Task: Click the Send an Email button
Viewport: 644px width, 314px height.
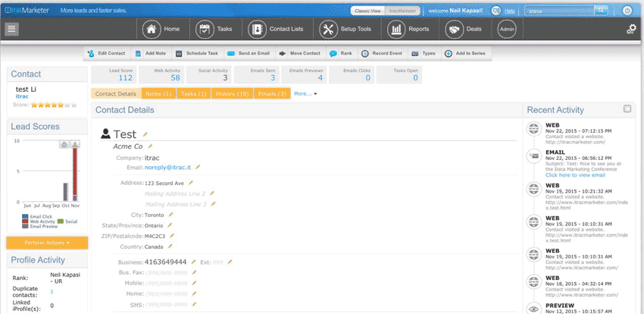Action: pyautogui.click(x=248, y=54)
